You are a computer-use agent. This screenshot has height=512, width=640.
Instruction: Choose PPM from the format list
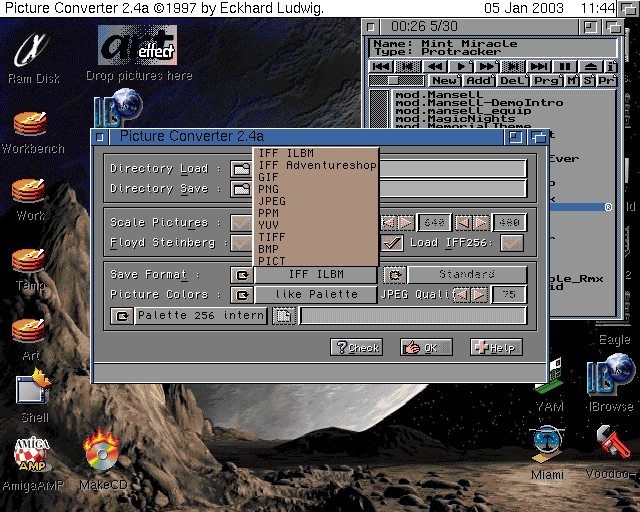click(316, 213)
